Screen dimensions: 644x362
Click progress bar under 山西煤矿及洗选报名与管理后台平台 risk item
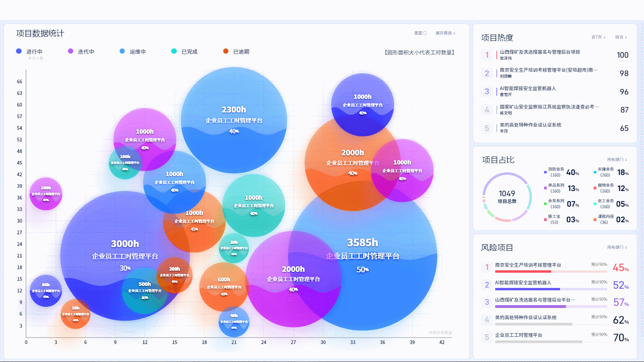tap(551, 306)
